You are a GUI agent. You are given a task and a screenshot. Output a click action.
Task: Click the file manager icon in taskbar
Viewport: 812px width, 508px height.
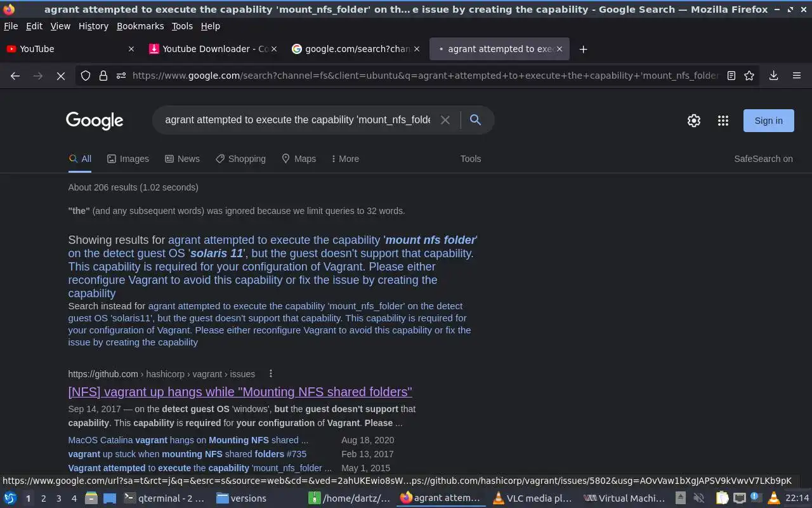(91, 498)
